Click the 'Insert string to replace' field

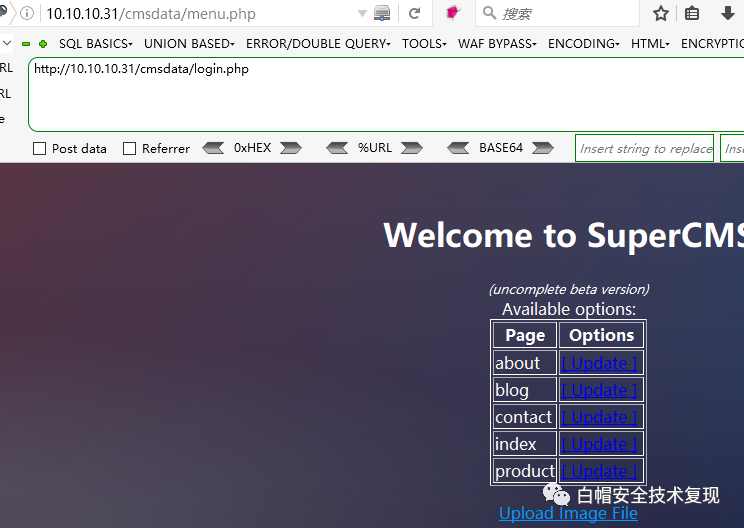pyautogui.click(x=644, y=148)
